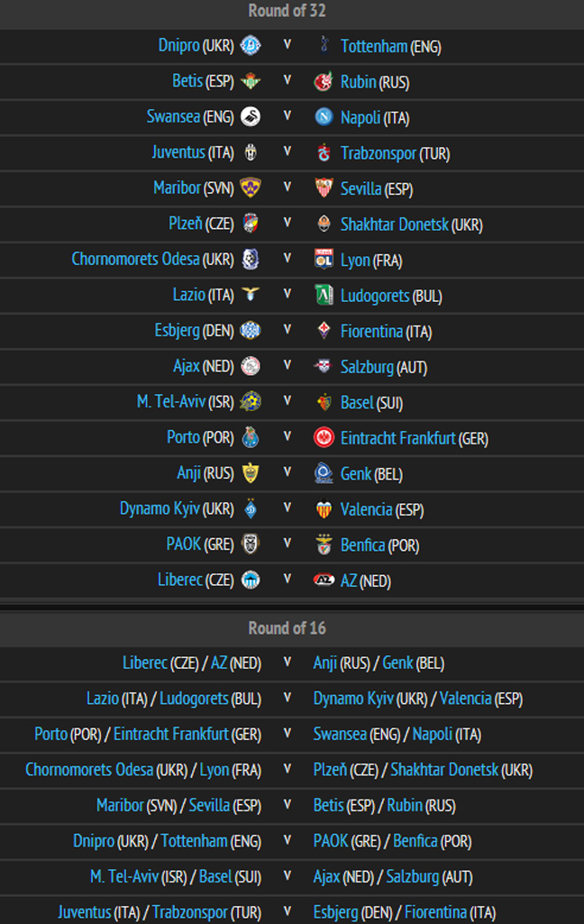The image size is (584, 924).
Task: Click the Eintracht Frankfurt crest icon
Action: [x=324, y=437]
